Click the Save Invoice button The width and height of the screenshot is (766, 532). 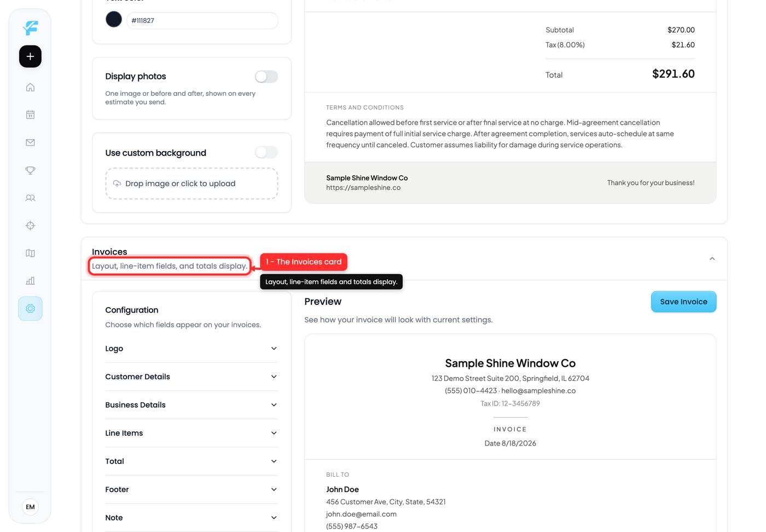tap(683, 302)
